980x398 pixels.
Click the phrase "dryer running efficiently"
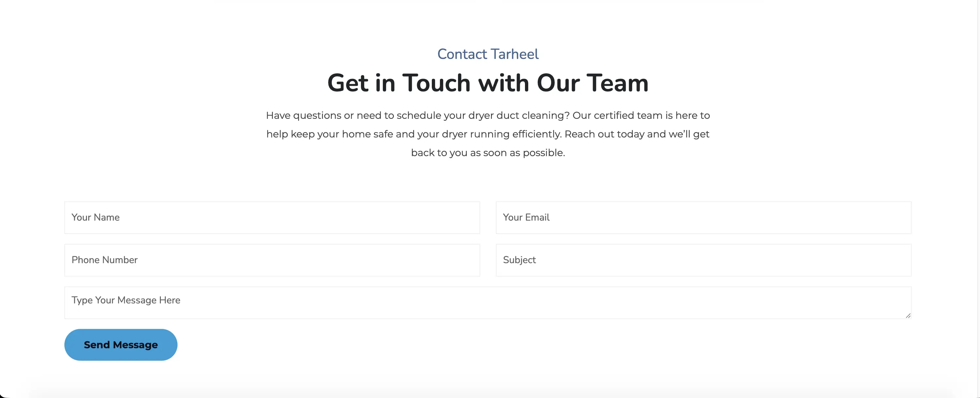coord(501,134)
